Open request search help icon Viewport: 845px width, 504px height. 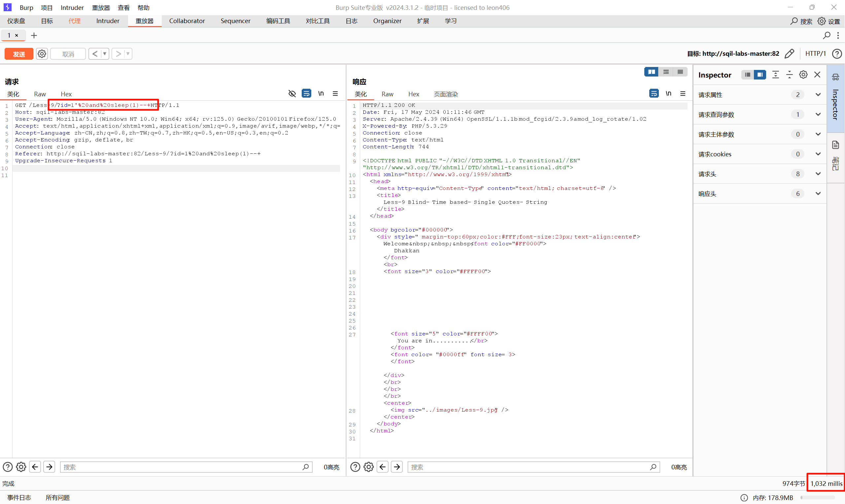[8, 467]
